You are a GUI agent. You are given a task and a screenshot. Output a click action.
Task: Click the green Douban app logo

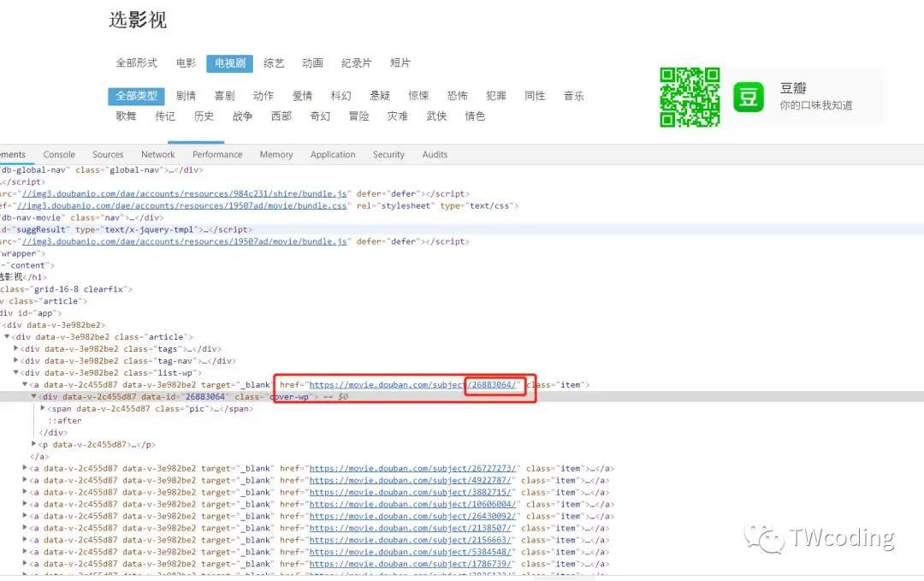(749, 98)
